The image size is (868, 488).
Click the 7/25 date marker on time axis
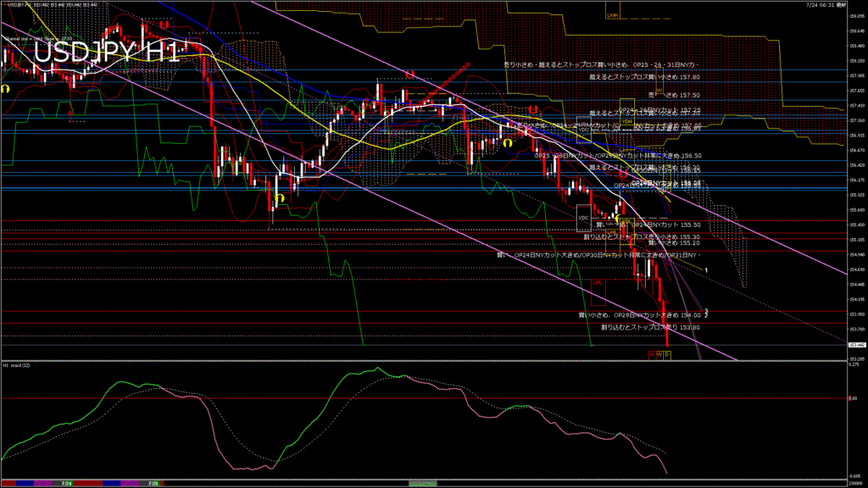tap(153, 484)
